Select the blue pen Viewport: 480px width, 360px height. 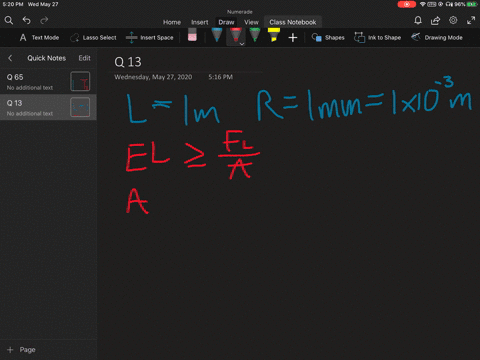tap(217, 35)
